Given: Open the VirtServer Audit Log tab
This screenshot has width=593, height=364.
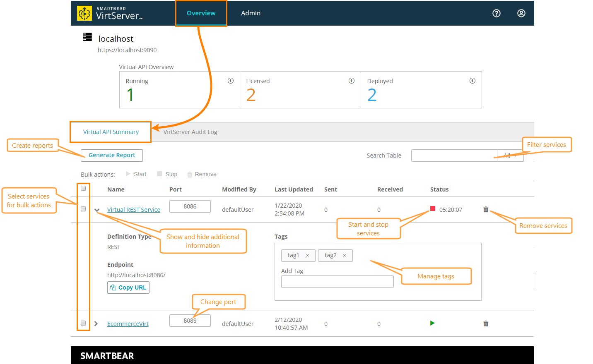Looking at the screenshot, I should click(190, 132).
